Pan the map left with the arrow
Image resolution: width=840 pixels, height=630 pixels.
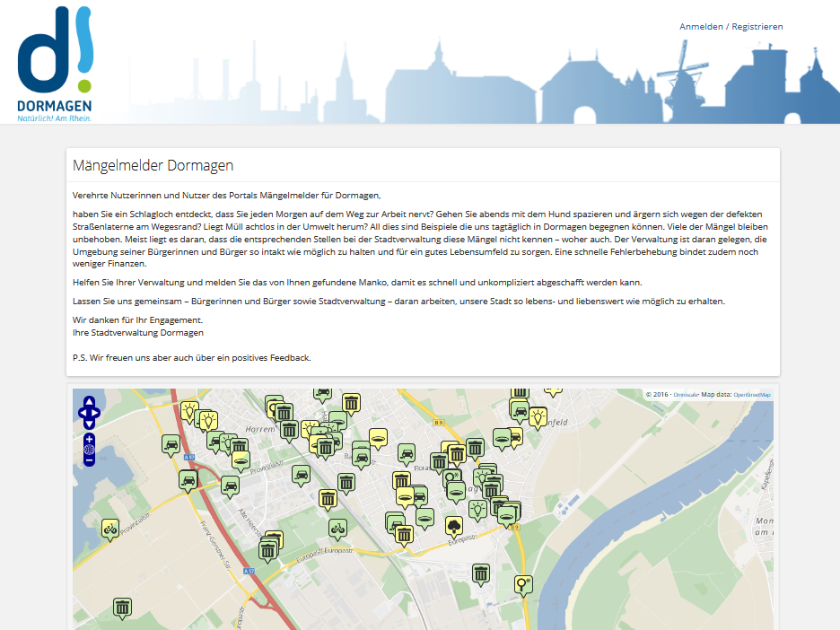coord(83,413)
